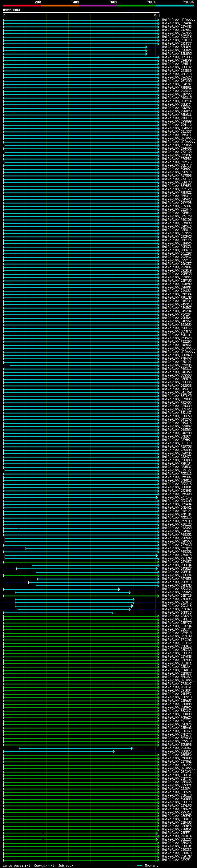Click the cyan alignment bar for B0FFI5
This screenshot has width=197, height=868.
pos(58,612)
